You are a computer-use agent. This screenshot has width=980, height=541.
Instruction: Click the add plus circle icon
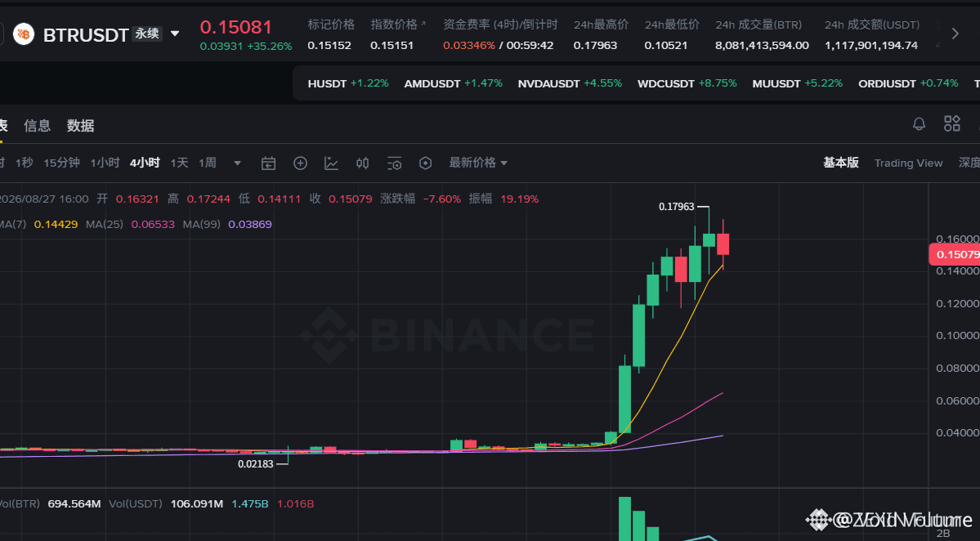[300, 163]
